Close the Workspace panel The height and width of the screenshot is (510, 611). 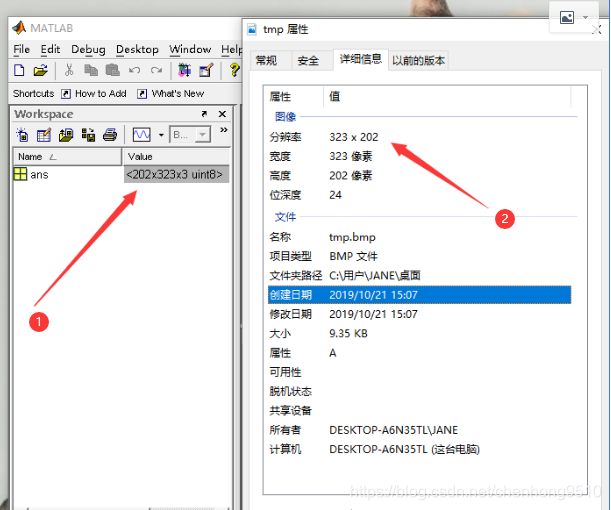(x=222, y=114)
